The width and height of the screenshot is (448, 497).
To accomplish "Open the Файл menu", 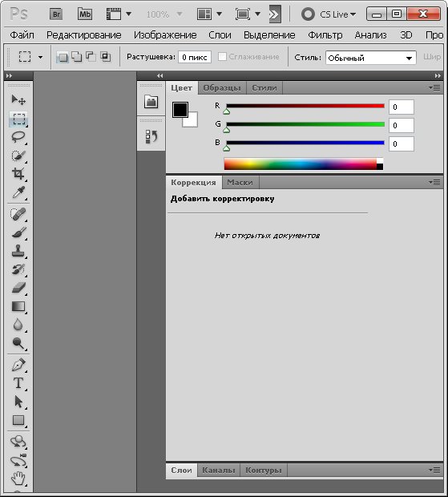I will (22, 34).
